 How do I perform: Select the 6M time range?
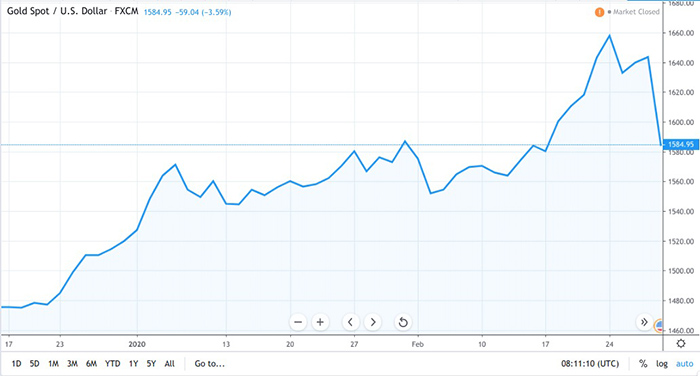[x=92, y=364]
